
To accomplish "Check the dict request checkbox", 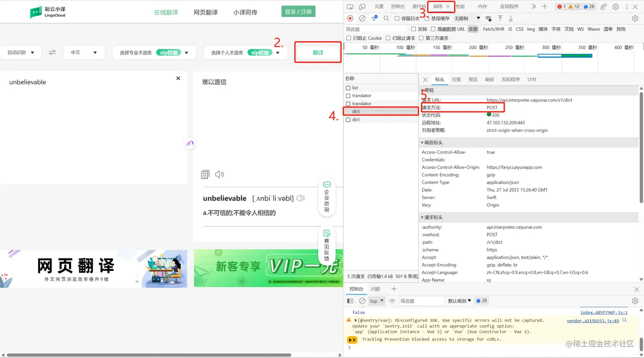I will point(348,111).
